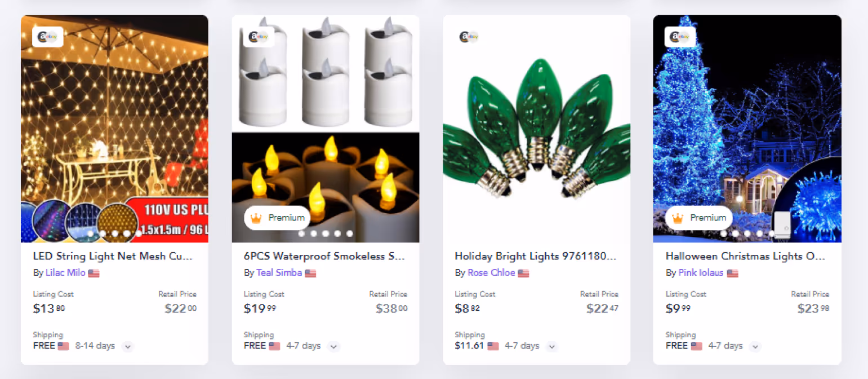Screen dimensions: 868x379
Task: Click US flag next to $11.61 shipping
Action: pos(493,346)
